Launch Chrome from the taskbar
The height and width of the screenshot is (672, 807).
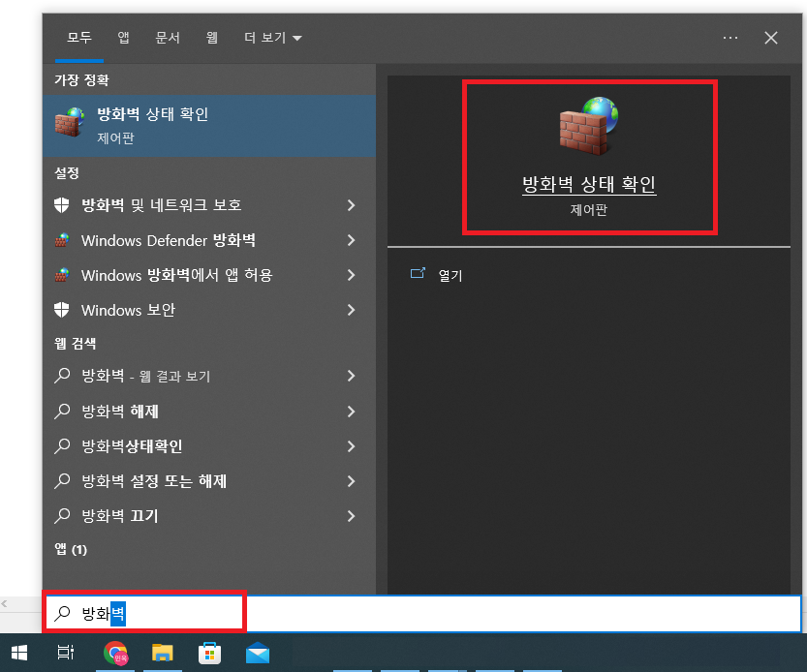(115, 653)
